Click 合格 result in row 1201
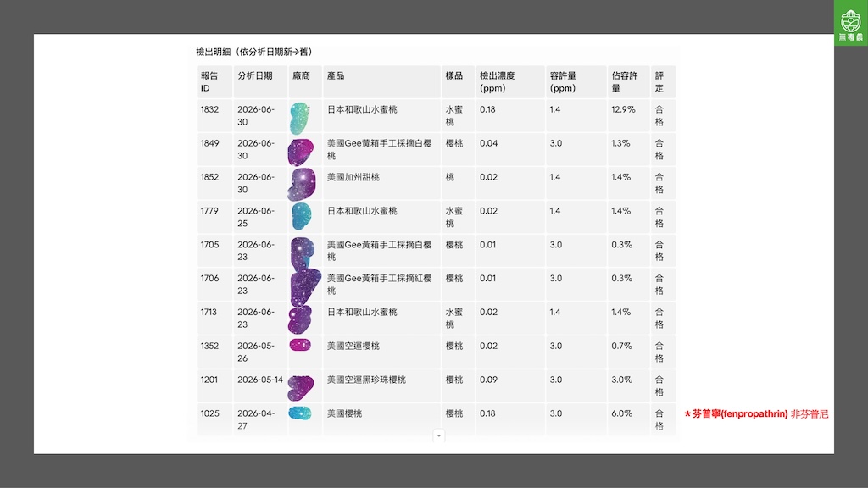868x488 pixels. 659,385
